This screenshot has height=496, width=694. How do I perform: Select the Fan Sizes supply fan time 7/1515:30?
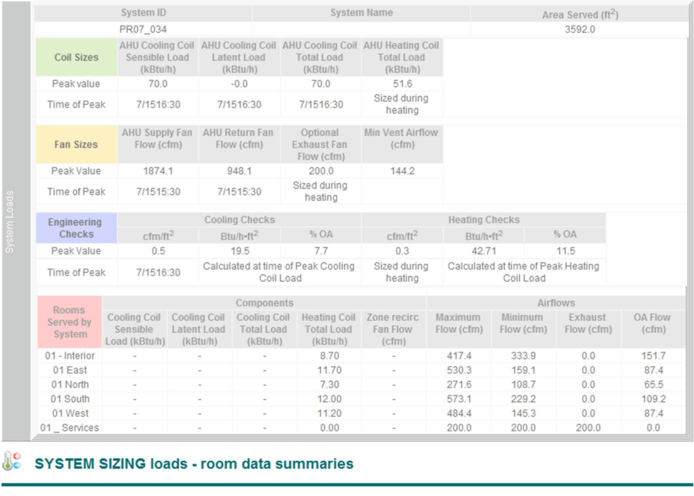[158, 192]
